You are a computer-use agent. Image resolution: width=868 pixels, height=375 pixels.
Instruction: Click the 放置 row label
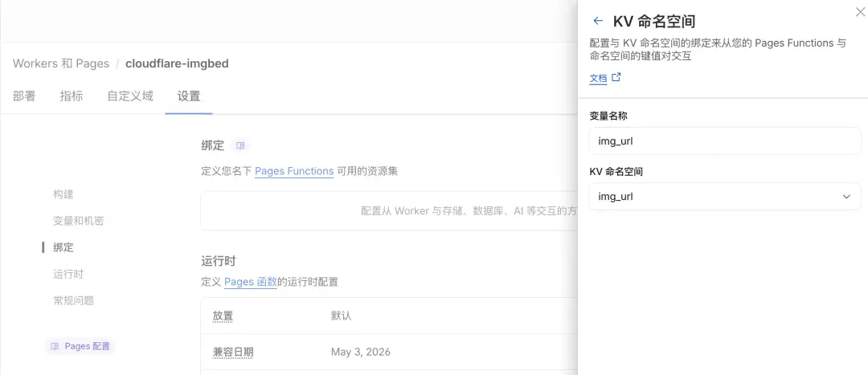[x=223, y=316]
